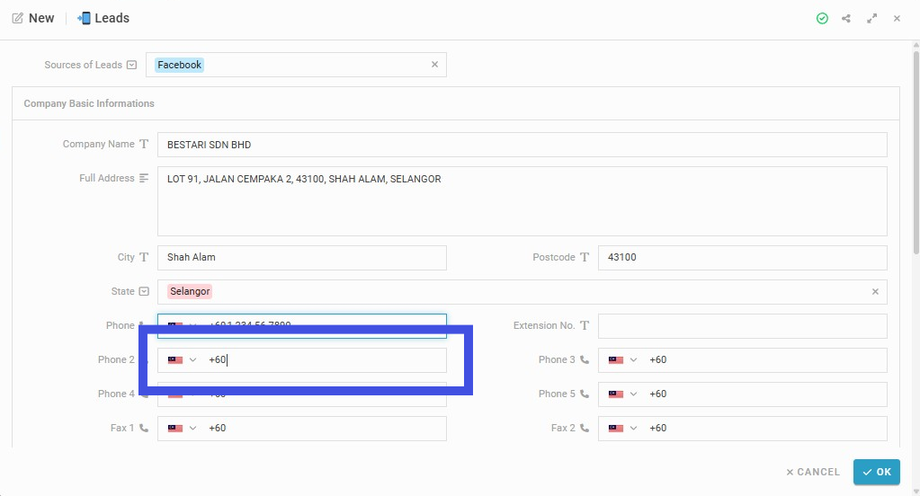The image size is (920, 496).
Task: Click inside the Full Address text area
Action: [521, 201]
